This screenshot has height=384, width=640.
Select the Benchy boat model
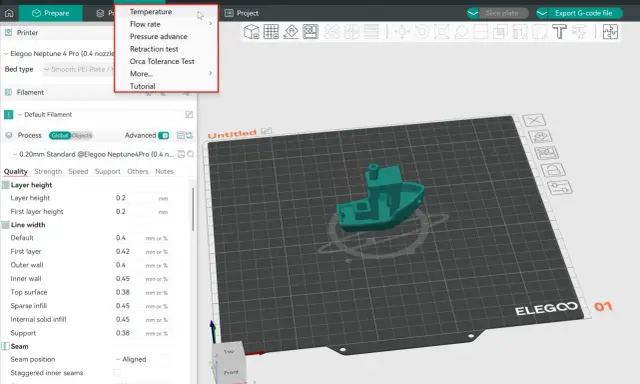click(x=380, y=198)
